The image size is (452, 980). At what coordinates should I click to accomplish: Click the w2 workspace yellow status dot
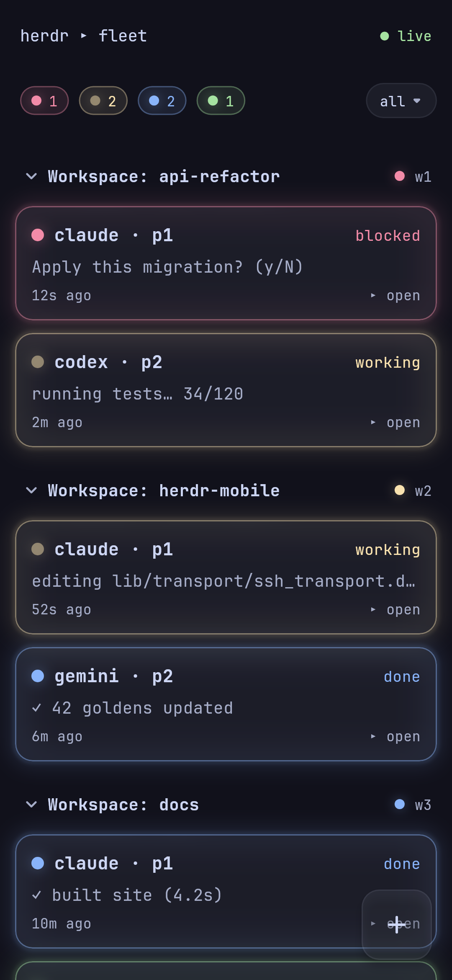400,490
